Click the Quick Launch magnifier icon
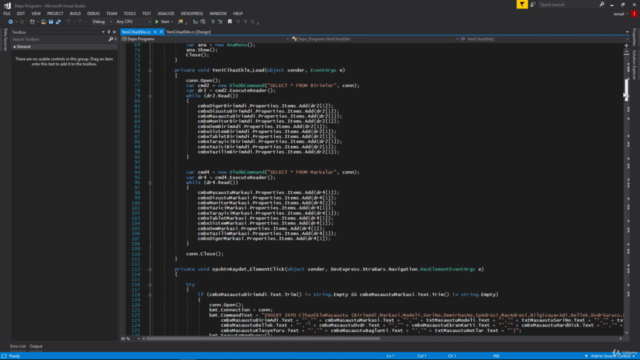 click(602, 4)
